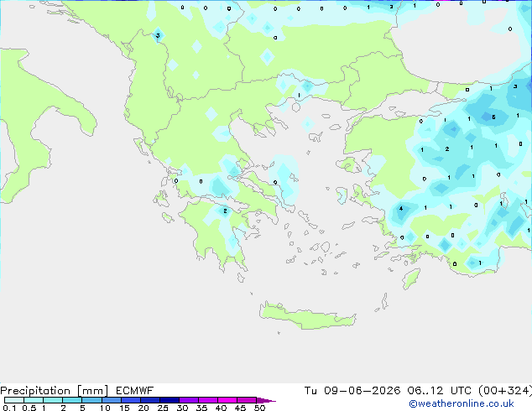Select the 30–35 mm purple legend swatch
Screen dimensions: 532x411
point(188,400)
